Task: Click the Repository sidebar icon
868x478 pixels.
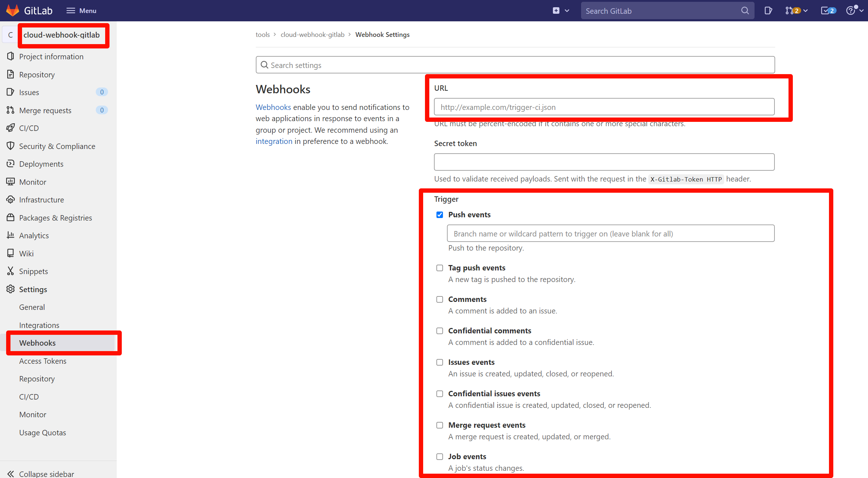Action: coord(10,74)
